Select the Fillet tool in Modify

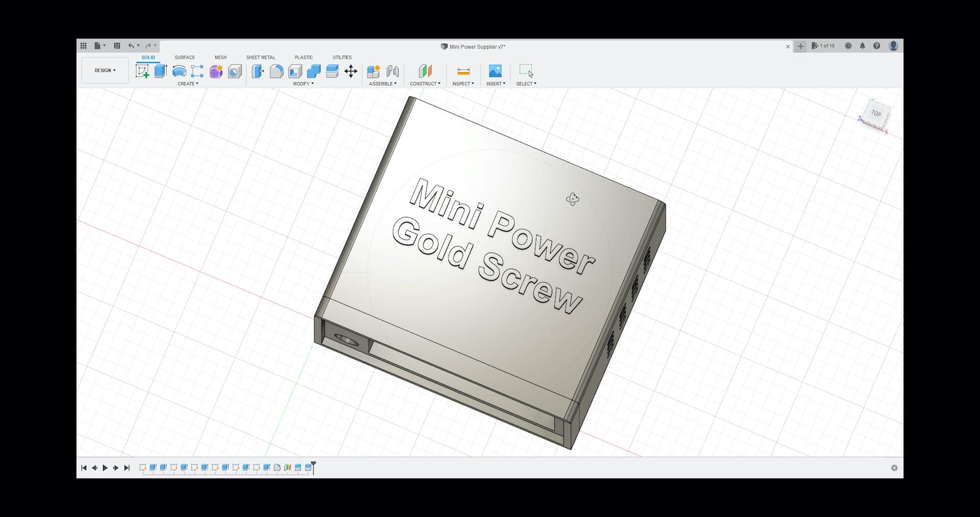[x=277, y=71]
